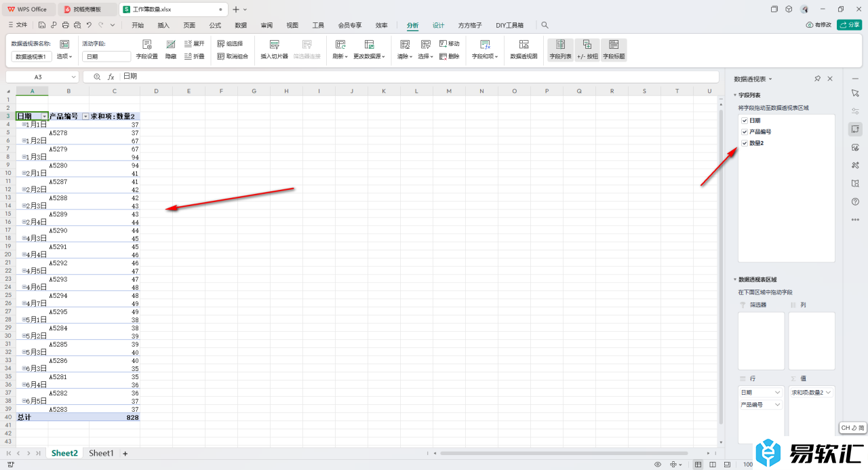Screen dimensions: 868x470
Task: Click 组选择 group selection
Action: tap(230, 43)
